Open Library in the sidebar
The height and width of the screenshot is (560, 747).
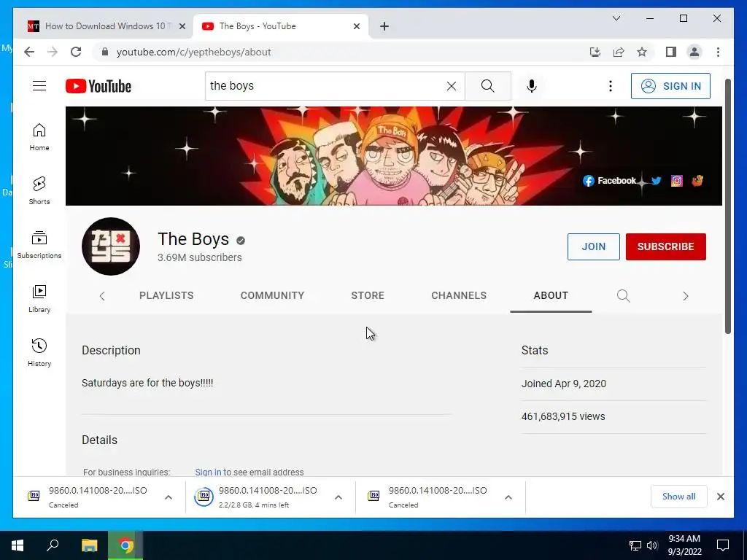tap(39, 298)
